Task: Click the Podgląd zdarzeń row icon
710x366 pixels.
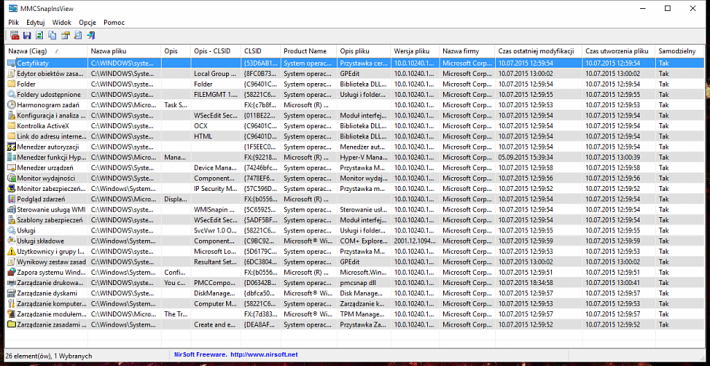Action: [11, 199]
